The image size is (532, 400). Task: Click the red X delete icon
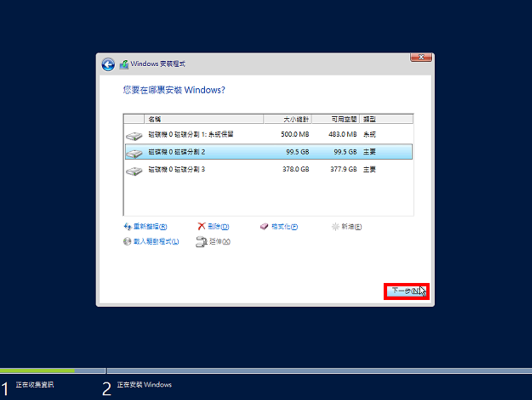(x=201, y=226)
